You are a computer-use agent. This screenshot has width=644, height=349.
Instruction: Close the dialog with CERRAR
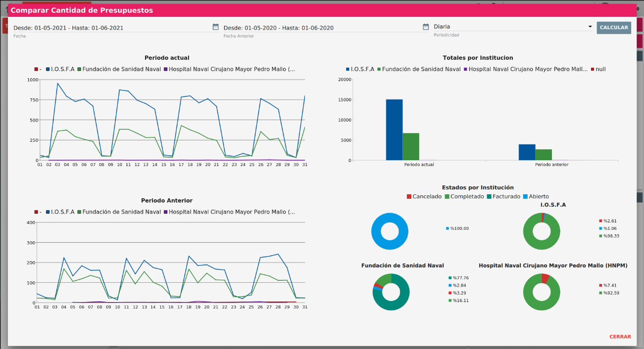[620, 337]
